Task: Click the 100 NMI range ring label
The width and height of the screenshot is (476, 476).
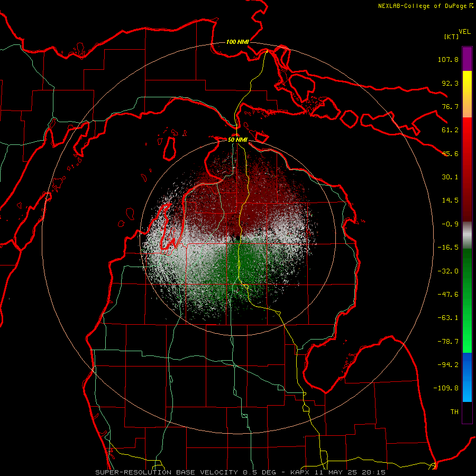Action: point(237,42)
